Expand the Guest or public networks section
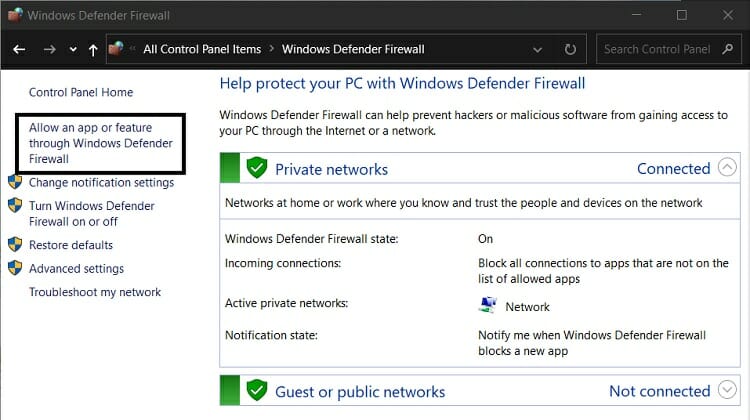The image size is (750, 420). click(727, 391)
